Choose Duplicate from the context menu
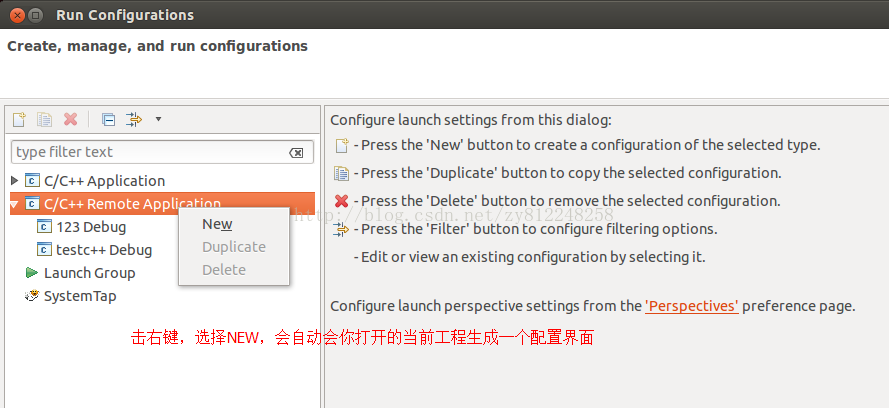 point(233,247)
